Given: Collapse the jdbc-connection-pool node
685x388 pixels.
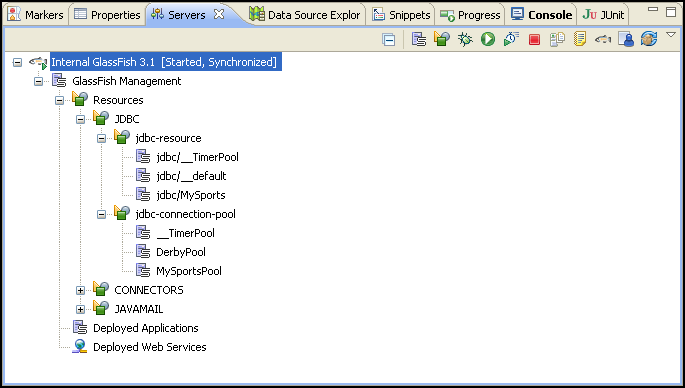Looking at the screenshot, I should click(101, 215).
